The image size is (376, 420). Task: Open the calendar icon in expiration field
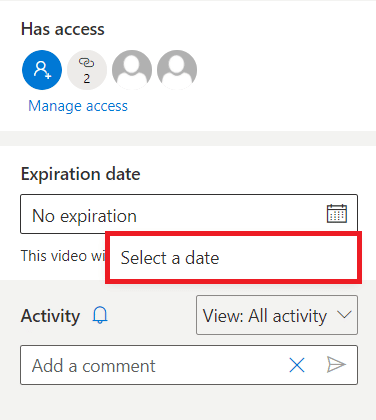click(337, 214)
